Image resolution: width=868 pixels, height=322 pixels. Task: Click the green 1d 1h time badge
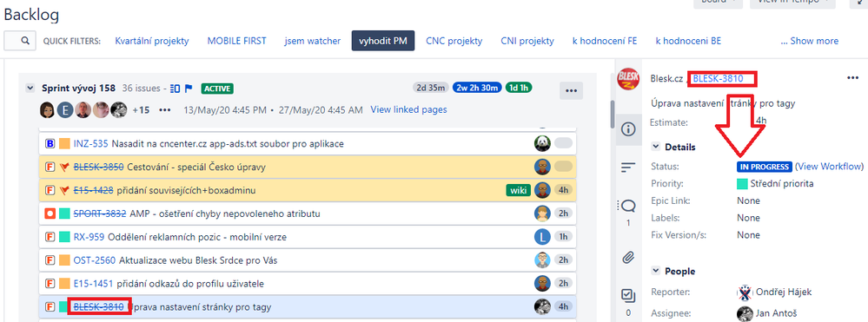519,88
